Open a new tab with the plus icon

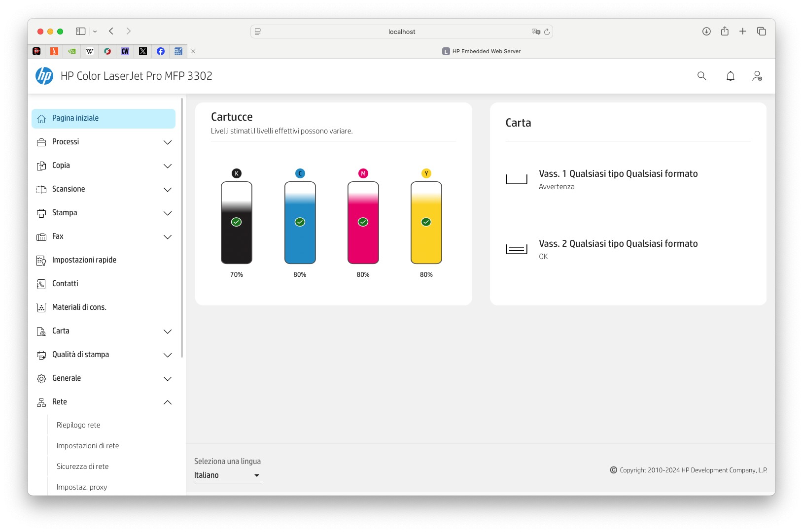pos(743,31)
